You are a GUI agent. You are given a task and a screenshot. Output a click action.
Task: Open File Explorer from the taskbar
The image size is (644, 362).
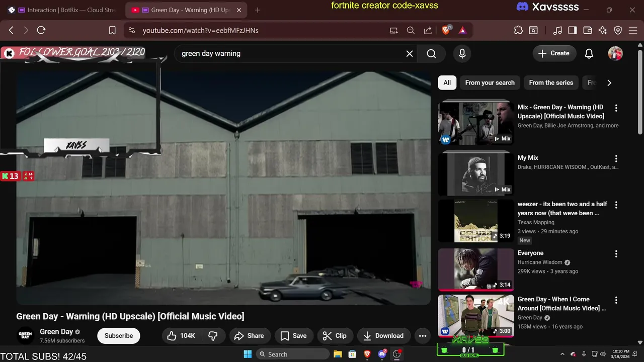tap(338, 354)
